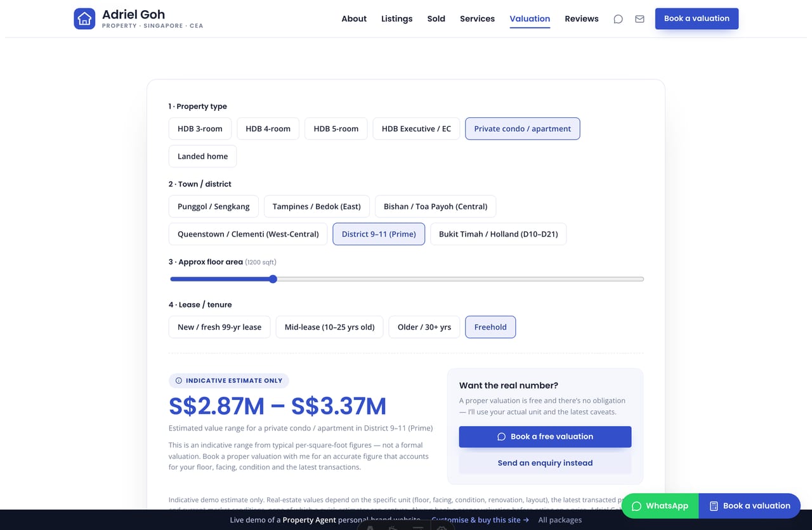This screenshot has height=530, width=812.
Task: Select Older / 30+ yrs tenure
Action: pyautogui.click(x=424, y=327)
